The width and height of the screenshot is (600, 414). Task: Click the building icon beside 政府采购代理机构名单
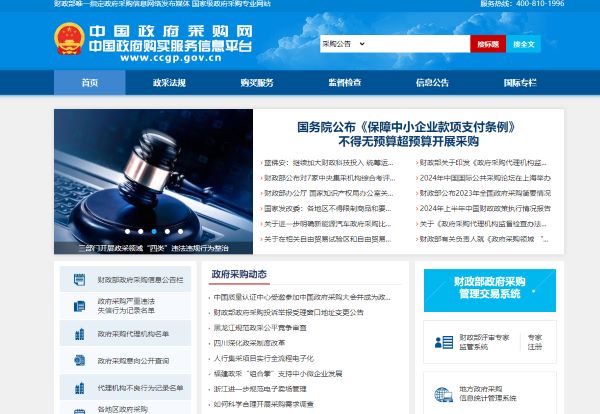click(x=79, y=334)
